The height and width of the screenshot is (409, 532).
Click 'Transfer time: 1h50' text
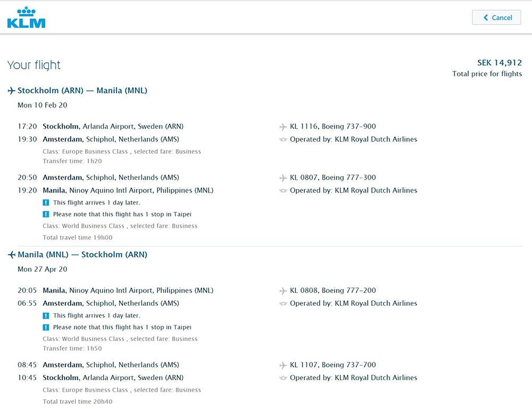72,348
